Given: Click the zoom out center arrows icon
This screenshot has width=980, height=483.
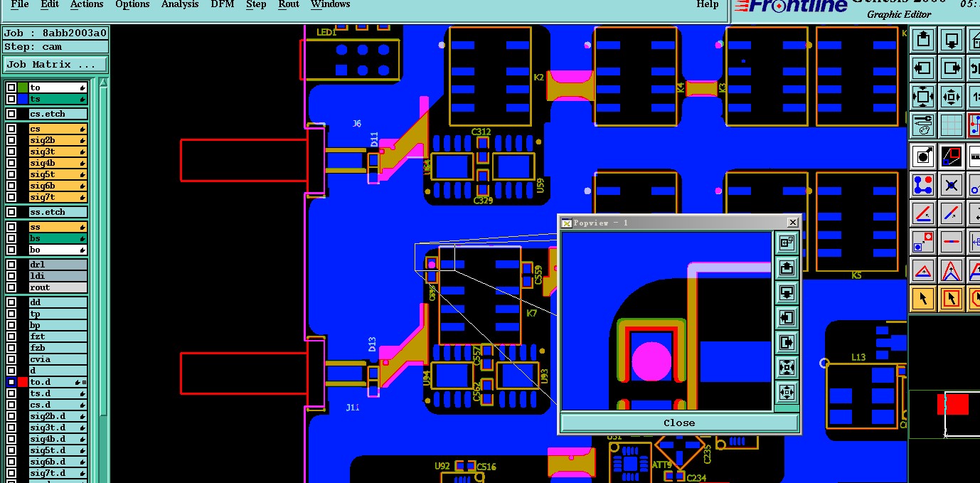Looking at the screenshot, I should 952,96.
